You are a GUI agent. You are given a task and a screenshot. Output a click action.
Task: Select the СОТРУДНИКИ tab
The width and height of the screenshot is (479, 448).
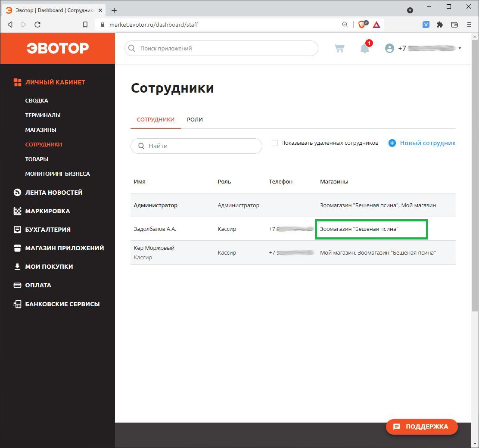tap(156, 120)
